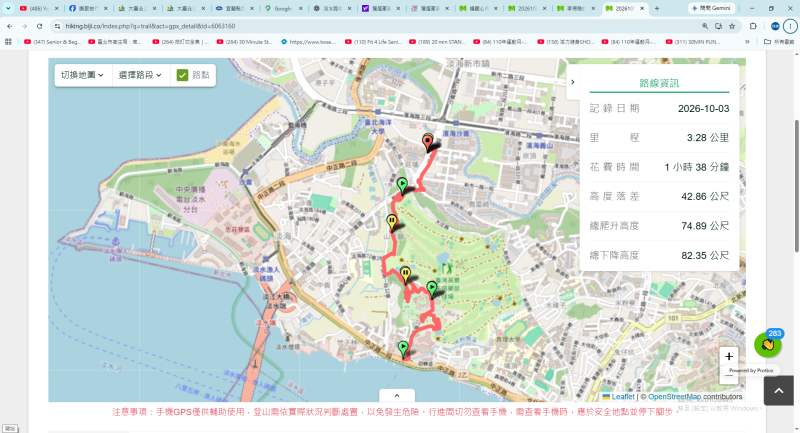Open the Protico chat widget with 283 badge
This screenshot has width=800, height=433.
pyautogui.click(x=768, y=344)
